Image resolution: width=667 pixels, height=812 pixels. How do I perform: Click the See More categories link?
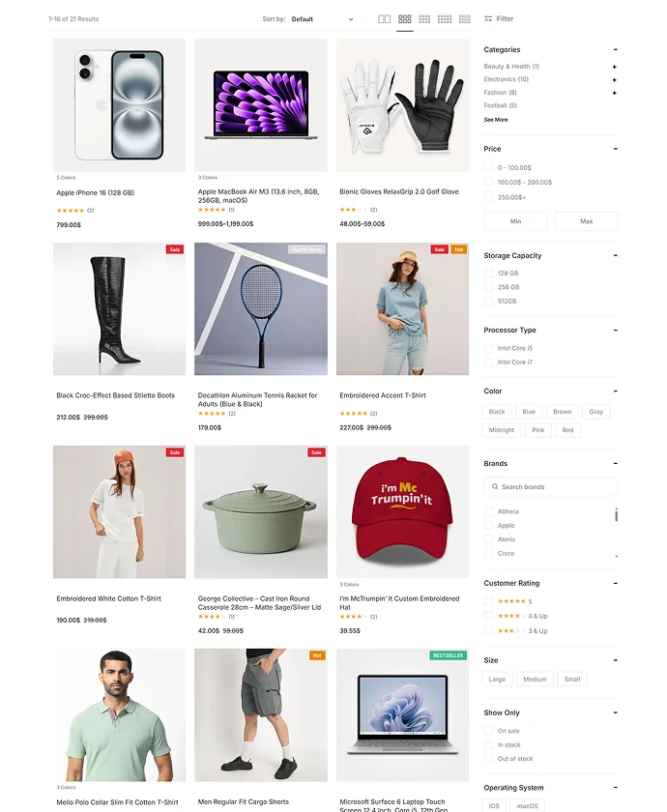pyautogui.click(x=496, y=120)
